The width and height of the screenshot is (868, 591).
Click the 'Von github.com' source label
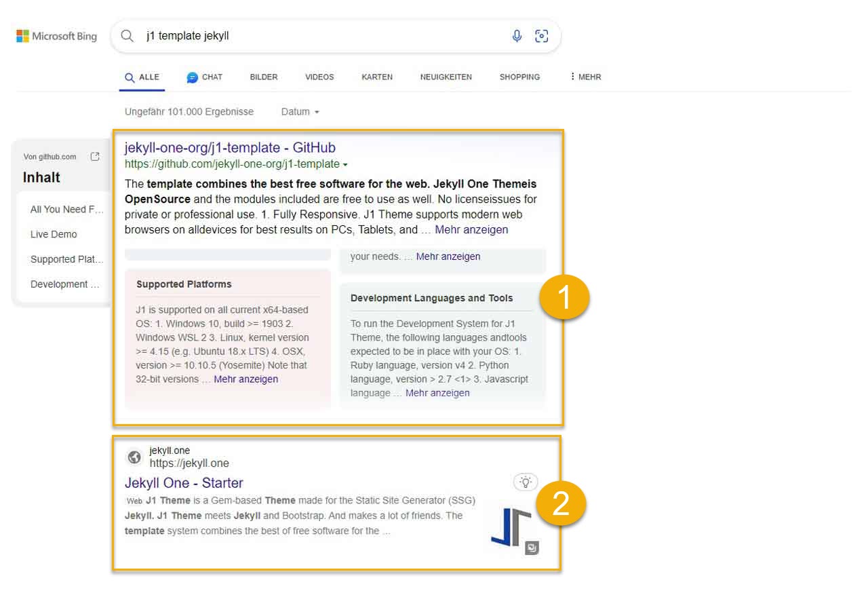pyautogui.click(x=50, y=157)
